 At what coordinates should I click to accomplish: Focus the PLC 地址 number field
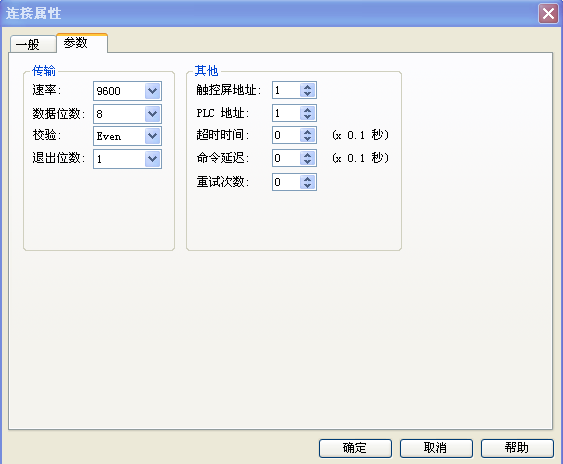click(x=287, y=113)
